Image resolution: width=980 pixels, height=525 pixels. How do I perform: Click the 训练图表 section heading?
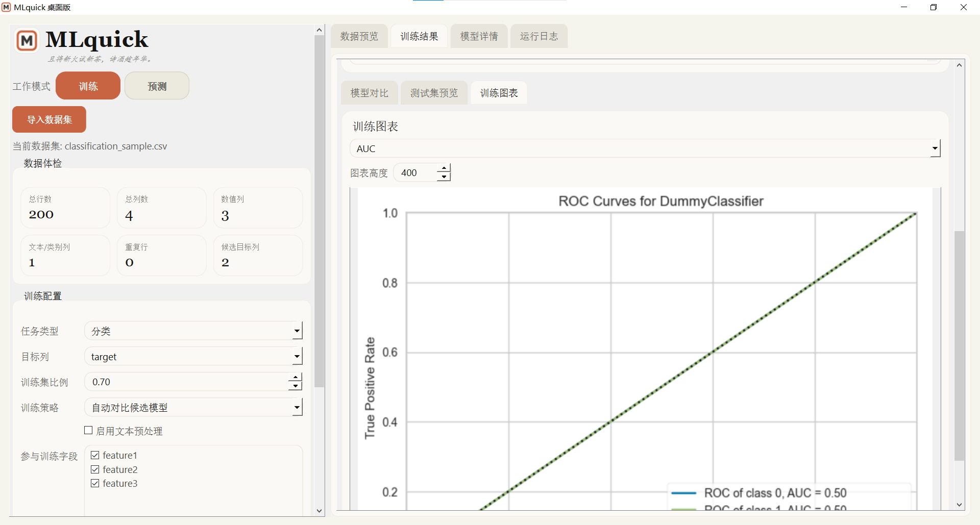pyautogui.click(x=375, y=127)
